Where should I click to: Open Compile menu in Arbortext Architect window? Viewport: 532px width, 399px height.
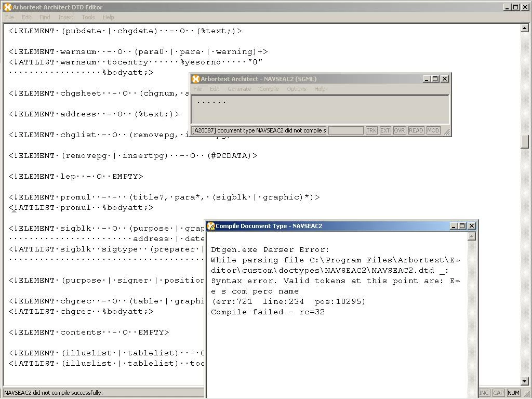pos(269,89)
